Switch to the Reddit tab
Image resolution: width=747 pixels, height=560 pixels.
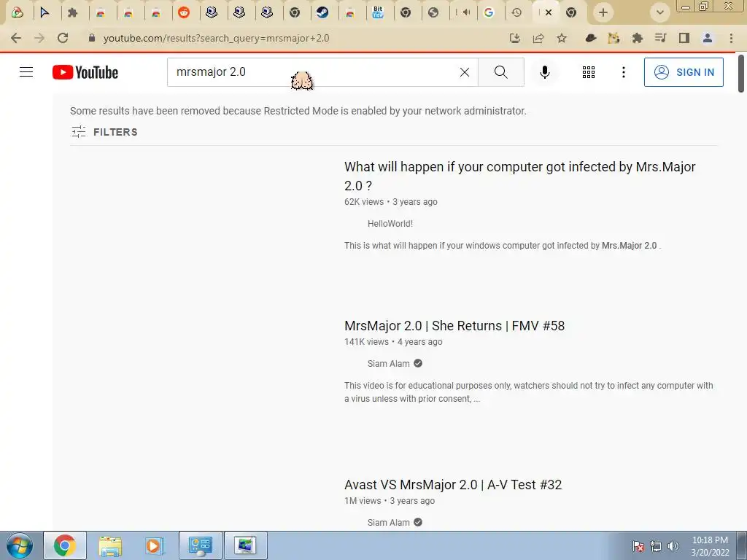click(184, 12)
